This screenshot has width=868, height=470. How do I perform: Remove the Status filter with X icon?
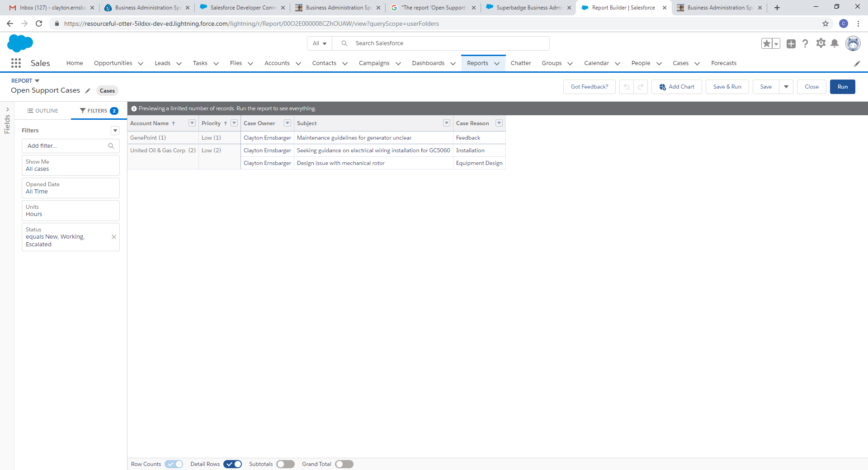click(114, 237)
